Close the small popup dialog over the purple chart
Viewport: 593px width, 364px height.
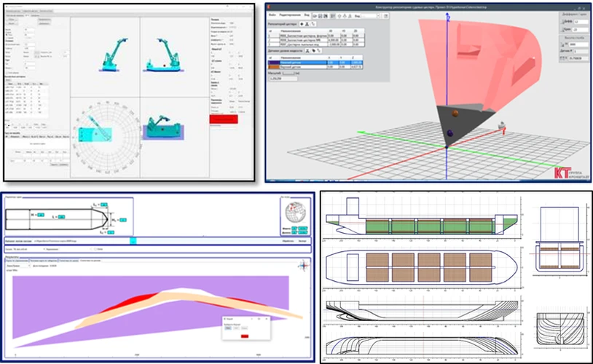pos(266,319)
